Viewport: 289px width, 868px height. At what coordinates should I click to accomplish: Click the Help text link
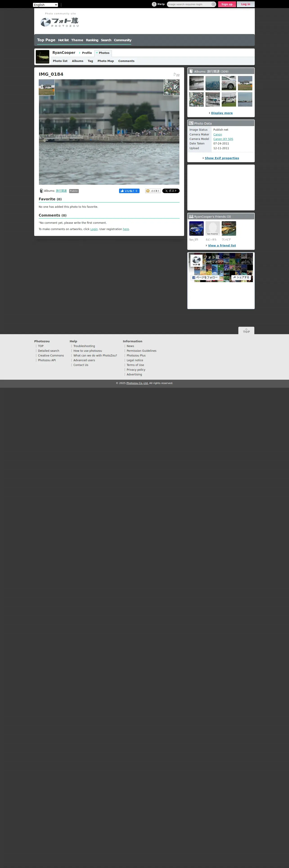[x=161, y=4]
